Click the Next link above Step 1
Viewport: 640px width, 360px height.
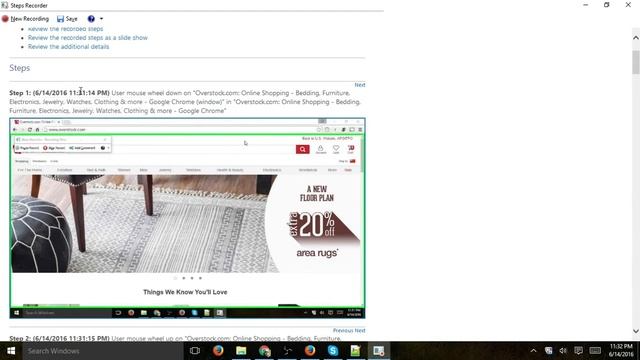click(360, 85)
